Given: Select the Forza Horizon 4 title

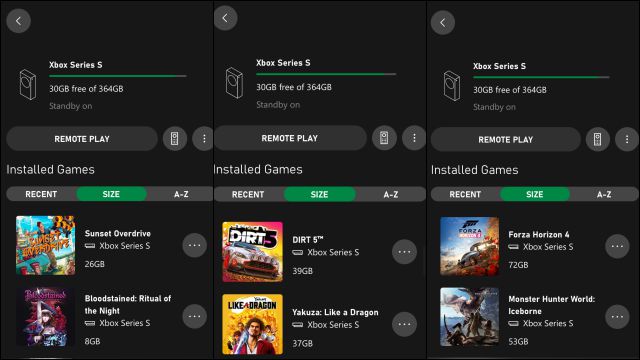Looking at the screenshot, I should pyautogui.click(x=539, y=235).
